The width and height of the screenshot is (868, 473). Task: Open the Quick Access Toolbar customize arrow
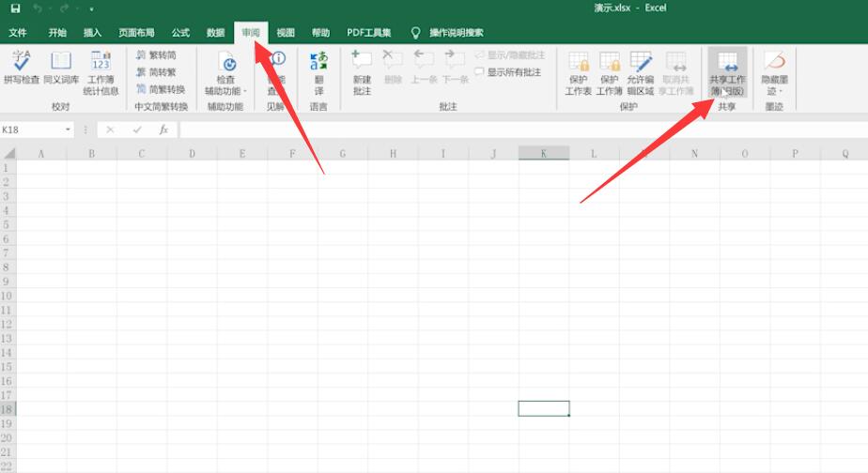(91, 8)
